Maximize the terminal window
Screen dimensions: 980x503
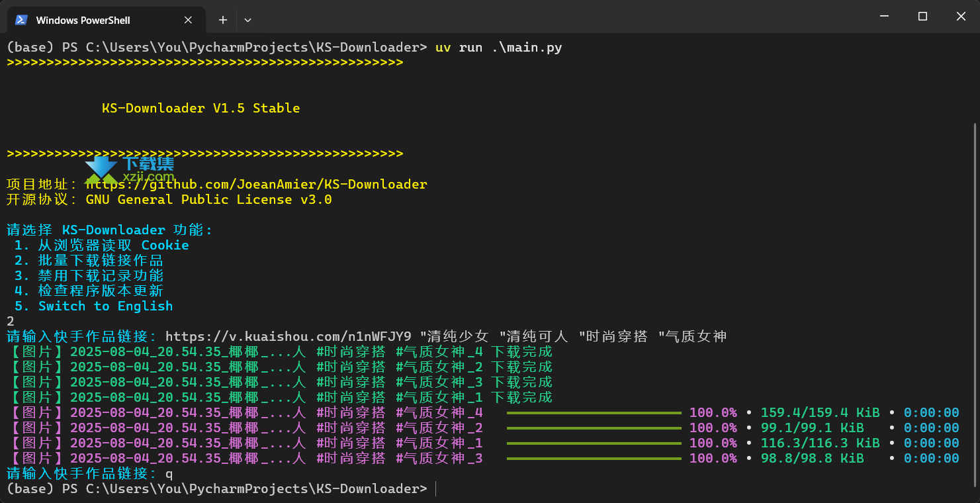(x=922, y=17)
